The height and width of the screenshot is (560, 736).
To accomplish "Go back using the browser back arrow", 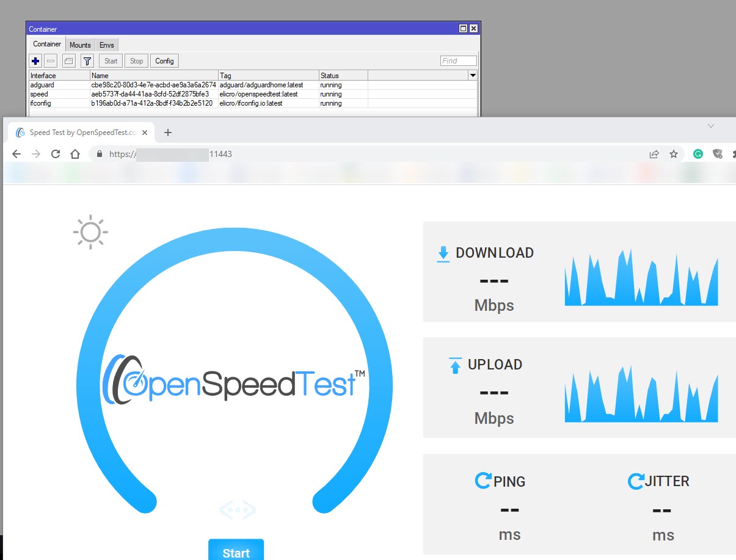I will coord(16,155).
